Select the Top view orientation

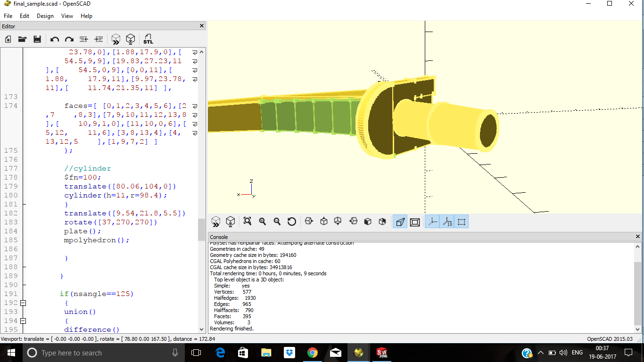tap(323, 221)
